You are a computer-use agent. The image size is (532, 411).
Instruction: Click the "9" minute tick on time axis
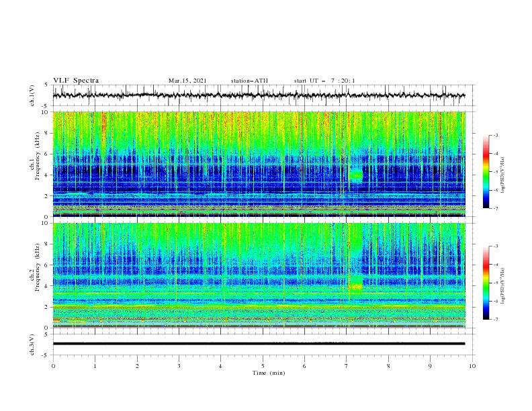coord(430,366)
